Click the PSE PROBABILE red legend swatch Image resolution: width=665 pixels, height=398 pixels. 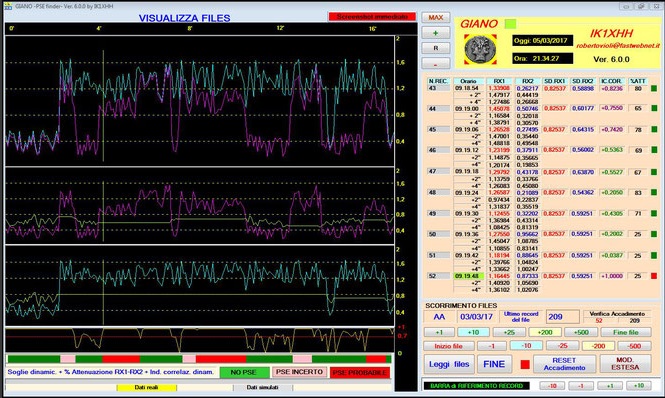(x=360, y=373)
